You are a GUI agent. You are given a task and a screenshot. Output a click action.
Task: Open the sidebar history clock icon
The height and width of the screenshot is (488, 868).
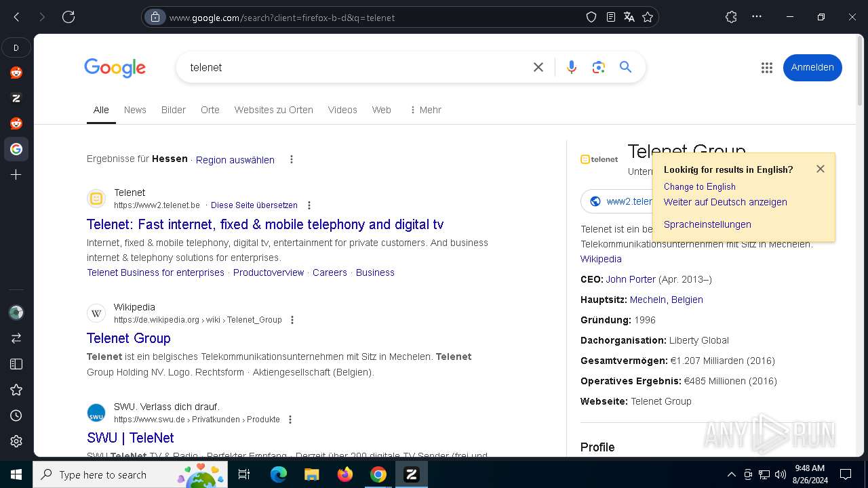tap(16, 415)
